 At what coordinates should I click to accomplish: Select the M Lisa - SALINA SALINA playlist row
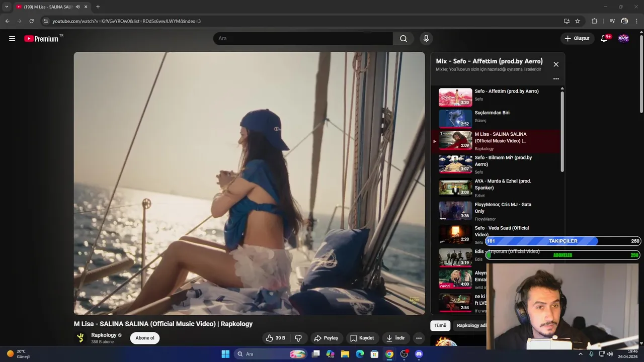pyautogui.click(x=495, y=141)
